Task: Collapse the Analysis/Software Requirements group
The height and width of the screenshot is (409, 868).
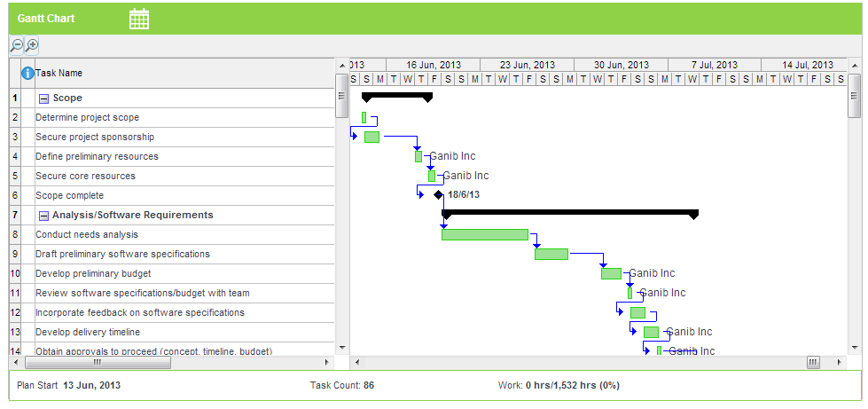Action: [43, 216]
